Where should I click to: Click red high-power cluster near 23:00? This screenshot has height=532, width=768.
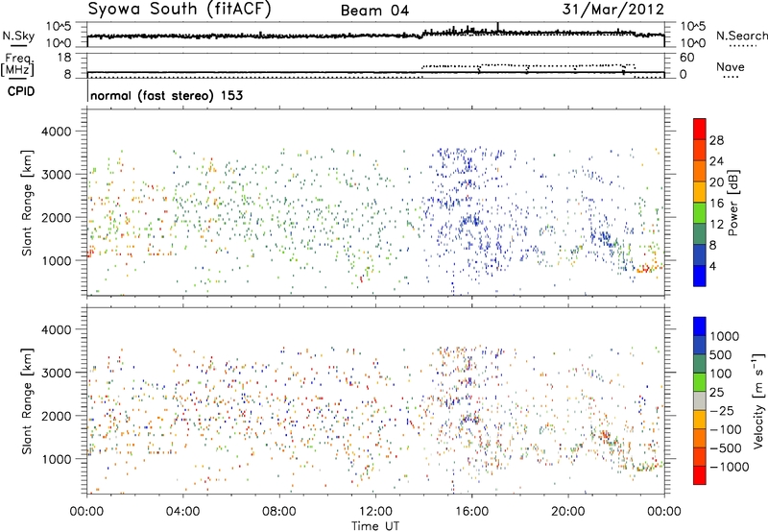(x=644, y=268)
